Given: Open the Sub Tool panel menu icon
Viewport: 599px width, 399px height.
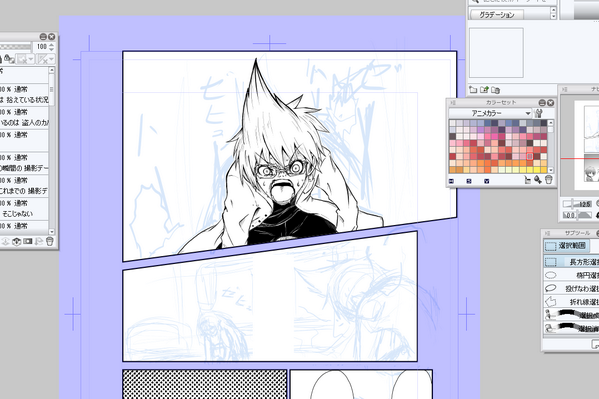Looking at the screenshot, I should (547, 233).
